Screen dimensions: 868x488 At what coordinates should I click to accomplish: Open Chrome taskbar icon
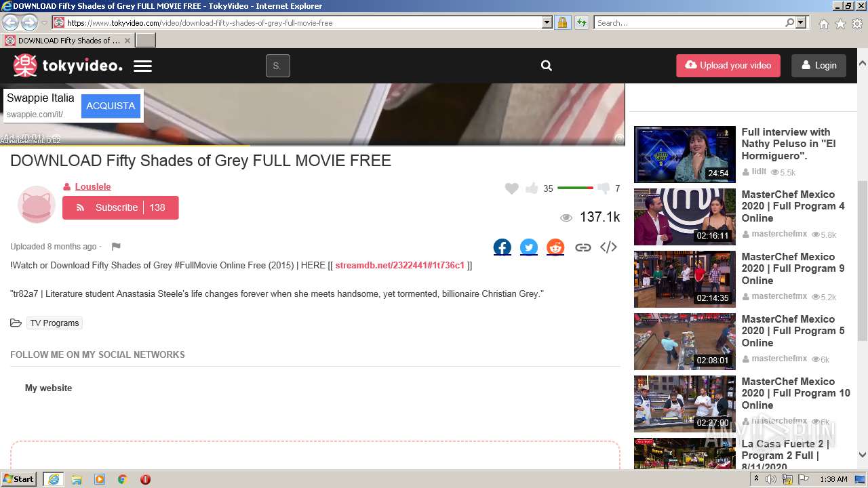123,479
